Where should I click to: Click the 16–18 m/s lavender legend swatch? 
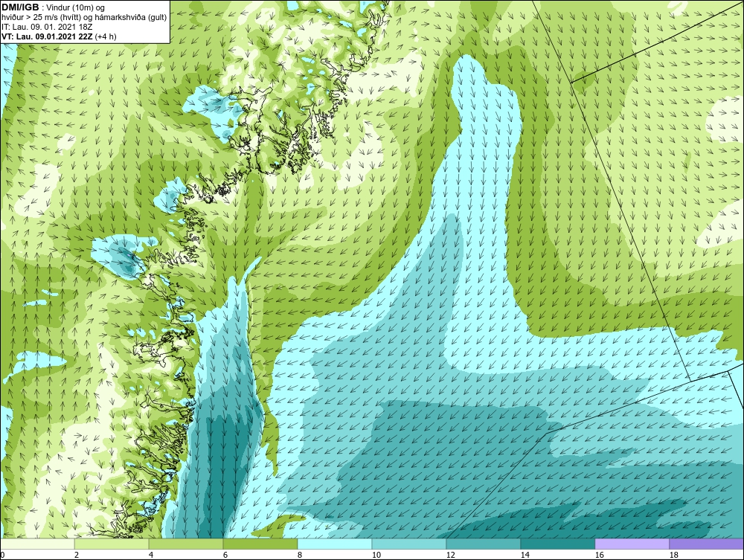pyautogui.click(x=632, y=544)
